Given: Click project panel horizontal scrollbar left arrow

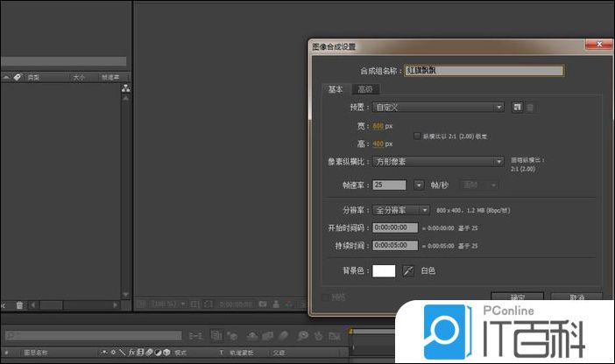Looking at the screenshot, I should [x=33, y=304].
